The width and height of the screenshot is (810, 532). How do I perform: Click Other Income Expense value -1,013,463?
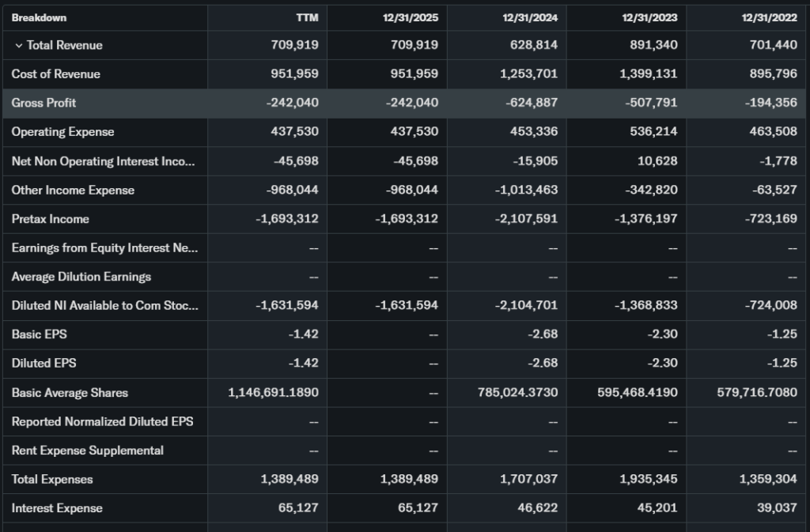pyautogui.click(x=526, y=190)
